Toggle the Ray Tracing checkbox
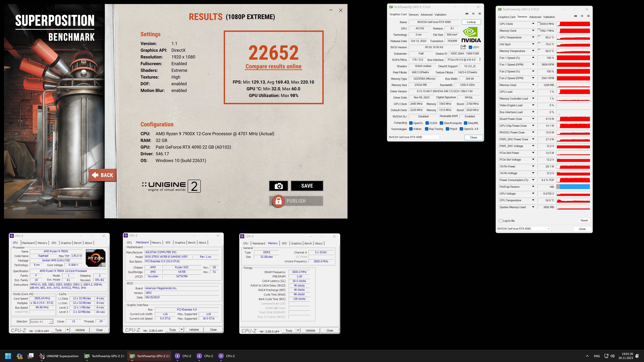Screen dimensions: 644x362 tap(426, 129)
